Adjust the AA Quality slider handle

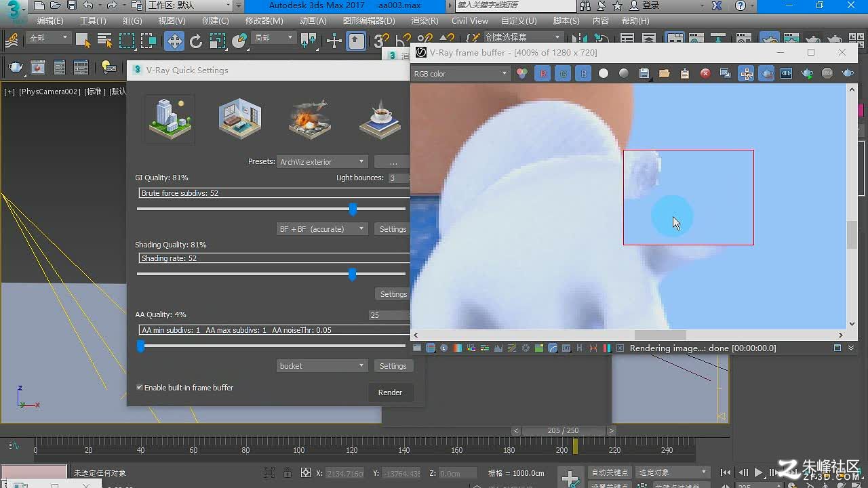[x=140, y=346]
